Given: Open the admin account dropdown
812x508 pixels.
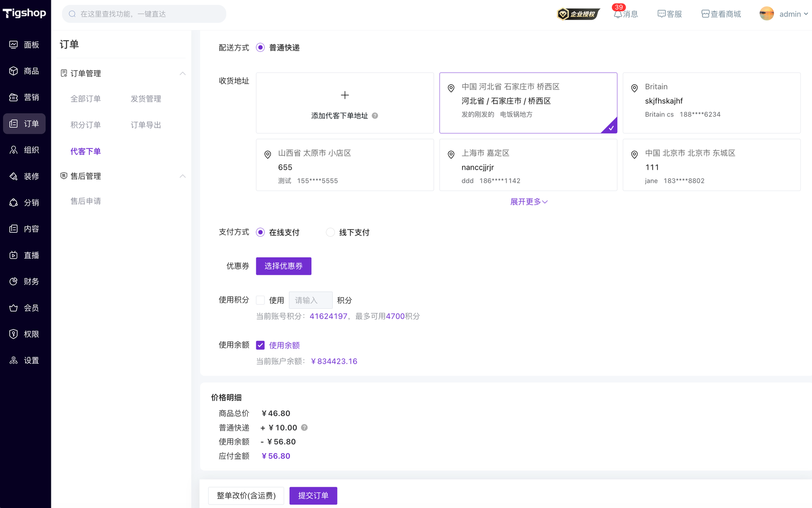Looking at the screenshot, I should [x=784, y=14].
